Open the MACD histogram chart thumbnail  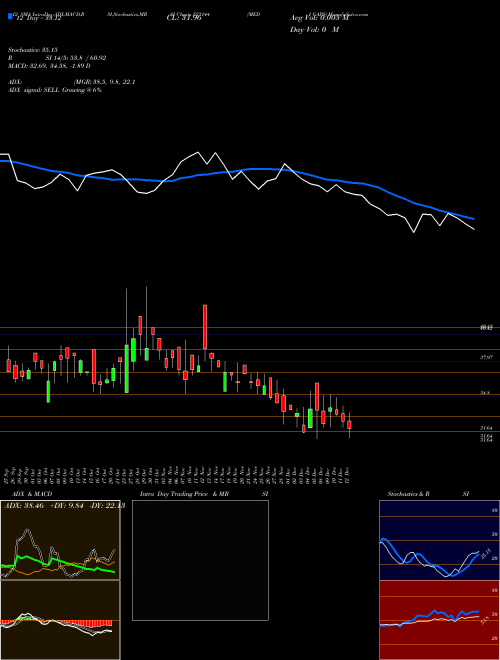pos(60,620)
